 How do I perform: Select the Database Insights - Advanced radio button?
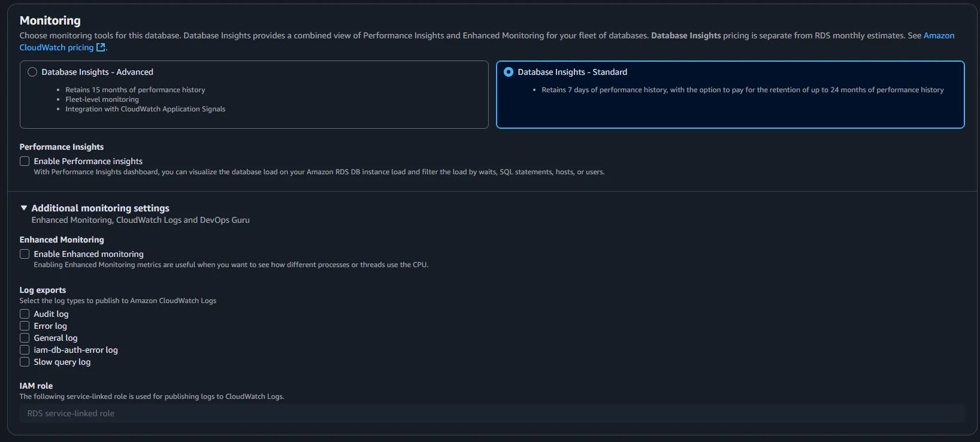pos(32,72)
